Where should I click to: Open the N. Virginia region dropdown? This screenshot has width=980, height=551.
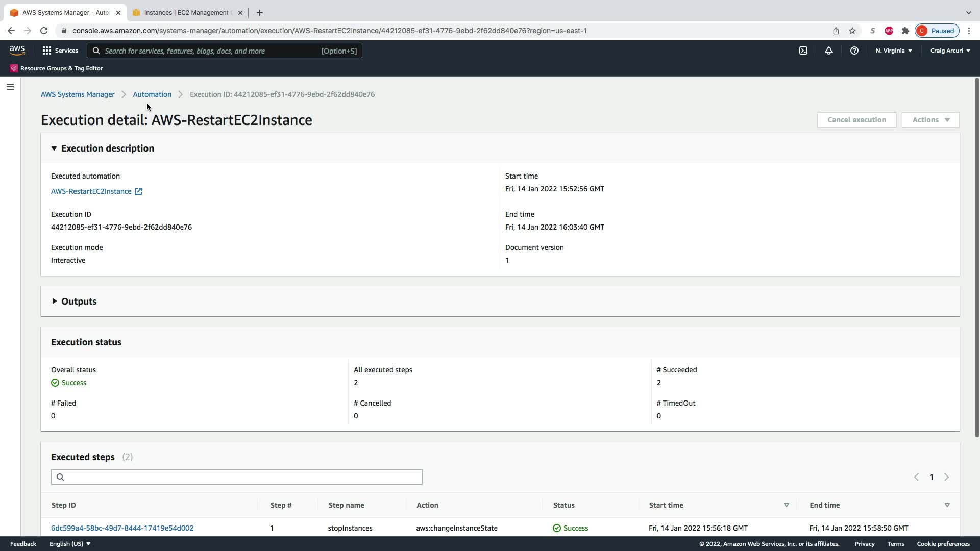894,51
